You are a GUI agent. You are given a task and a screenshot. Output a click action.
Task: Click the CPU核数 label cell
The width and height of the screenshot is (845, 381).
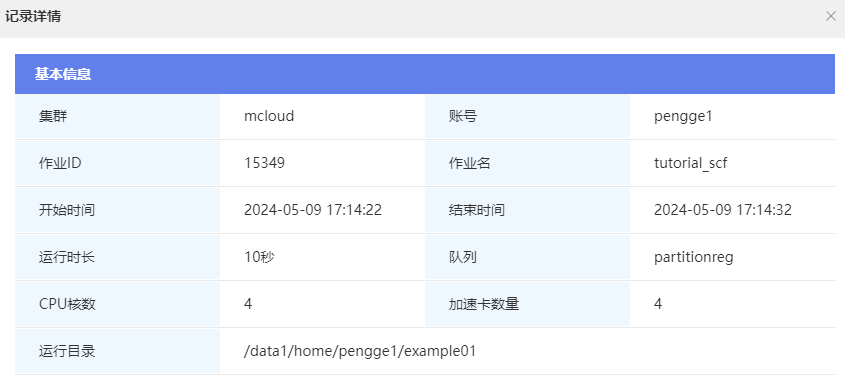117,304
